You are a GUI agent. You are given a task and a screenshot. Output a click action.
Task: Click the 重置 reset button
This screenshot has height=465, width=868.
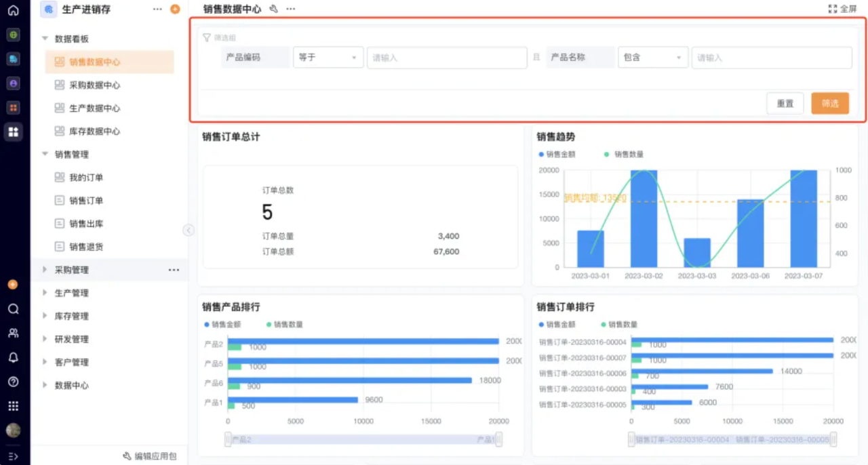(x=785, y=104)
